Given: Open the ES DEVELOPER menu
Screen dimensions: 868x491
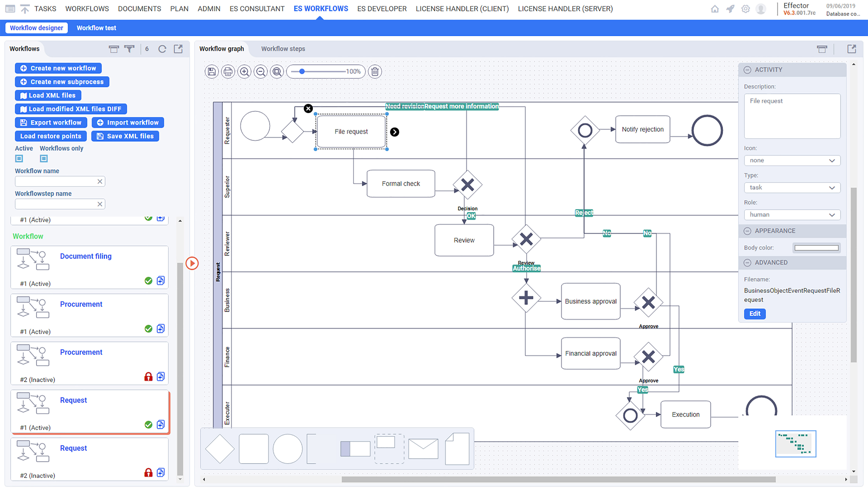Looking at the screenshot, I should [x=382, y=9].
